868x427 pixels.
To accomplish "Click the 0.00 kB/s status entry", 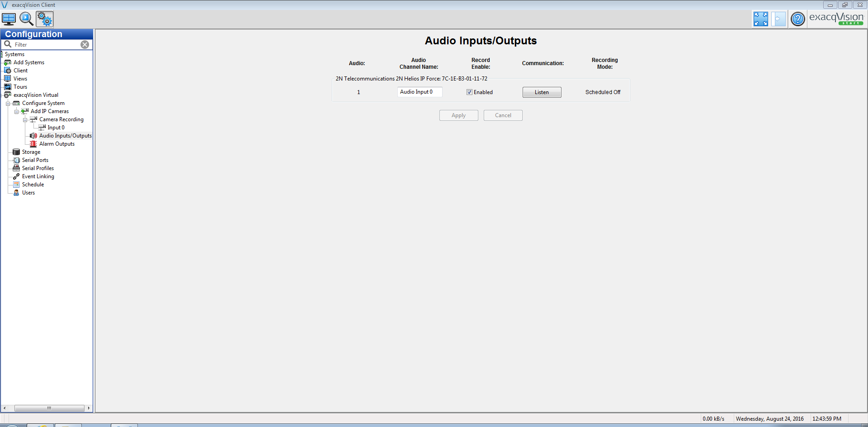I will pos(713,419).
